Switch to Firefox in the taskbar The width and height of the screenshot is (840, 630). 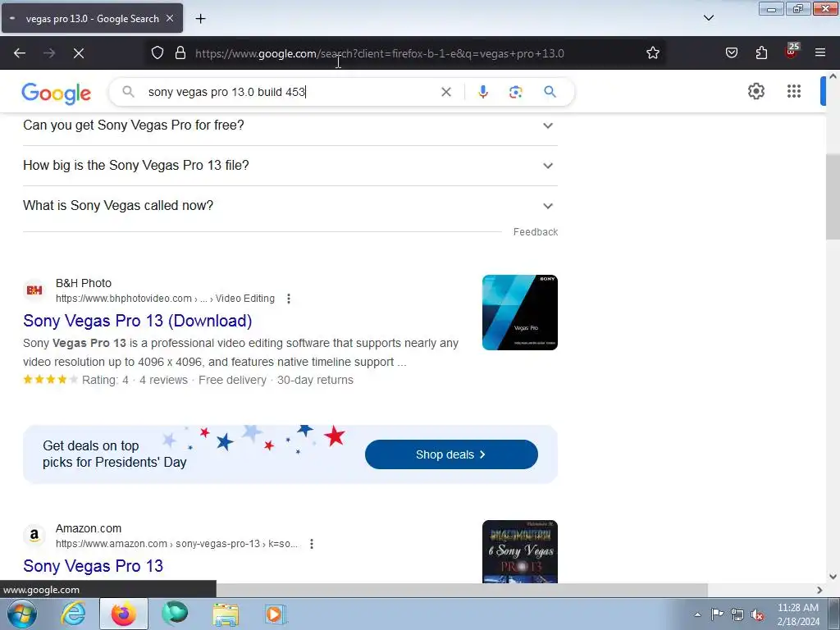[123, 614]
